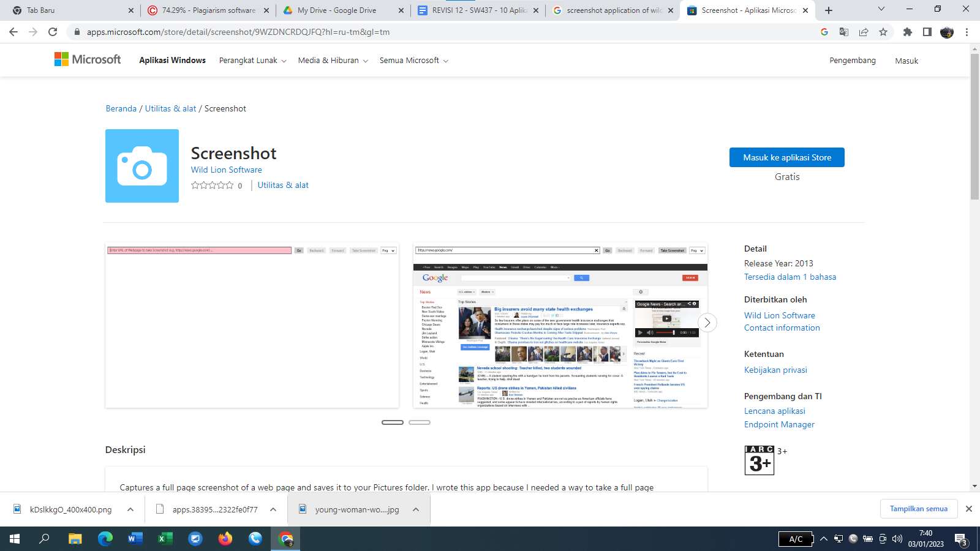The image size is (980, 551).
Task: Click Tampilkan semua downloads button
Action: click(919, 509)
